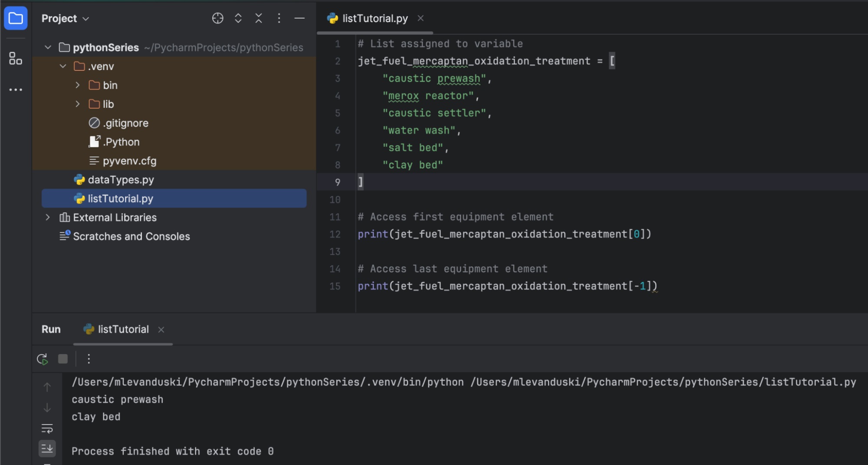The image size is (868, 465).
Task: Click line number 12 in gutter
Action: point(335,234)
